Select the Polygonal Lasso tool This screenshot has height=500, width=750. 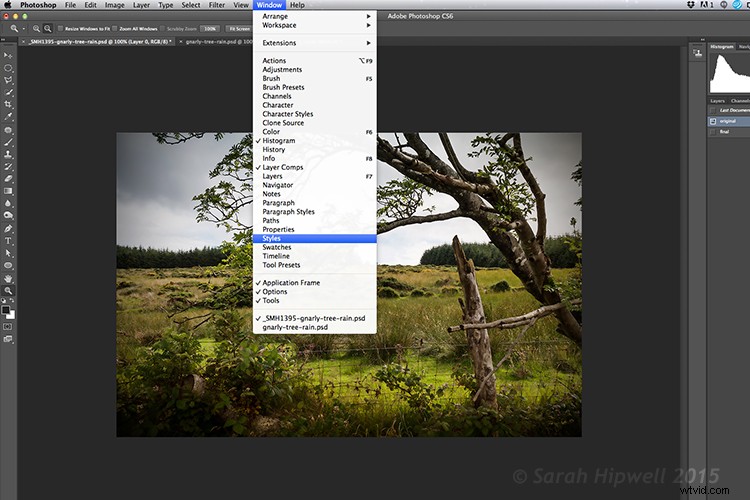click(x=8, y=80)
